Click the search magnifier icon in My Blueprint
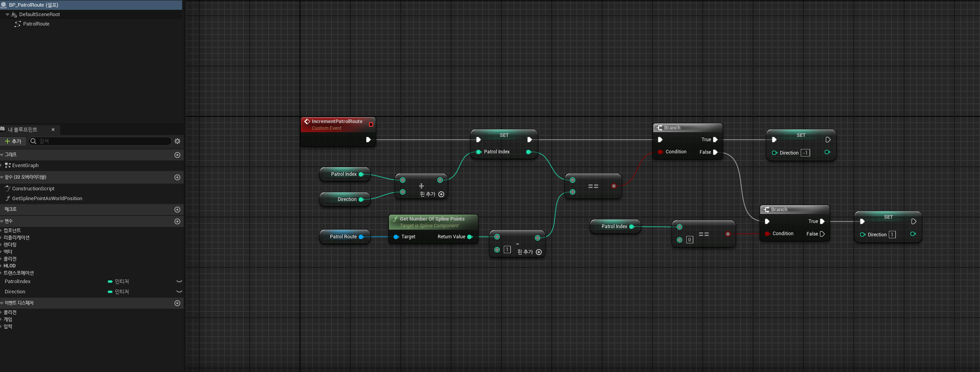 pyautogui.click(x=33, y=141)
